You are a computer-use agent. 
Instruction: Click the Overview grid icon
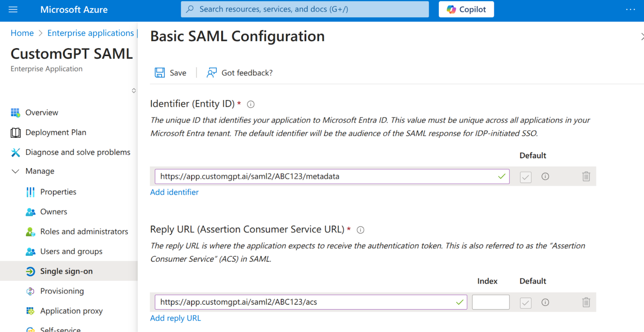click(x=15, y=113)
